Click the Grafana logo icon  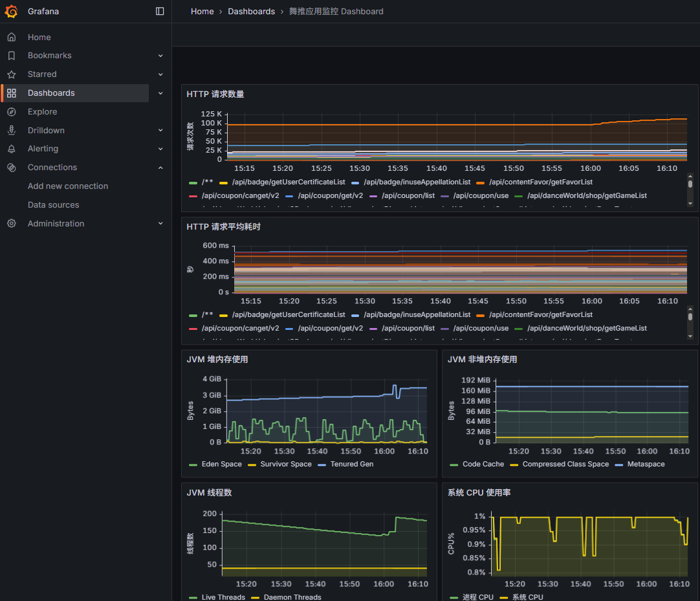pyautogui.click(x=12, y=11)
